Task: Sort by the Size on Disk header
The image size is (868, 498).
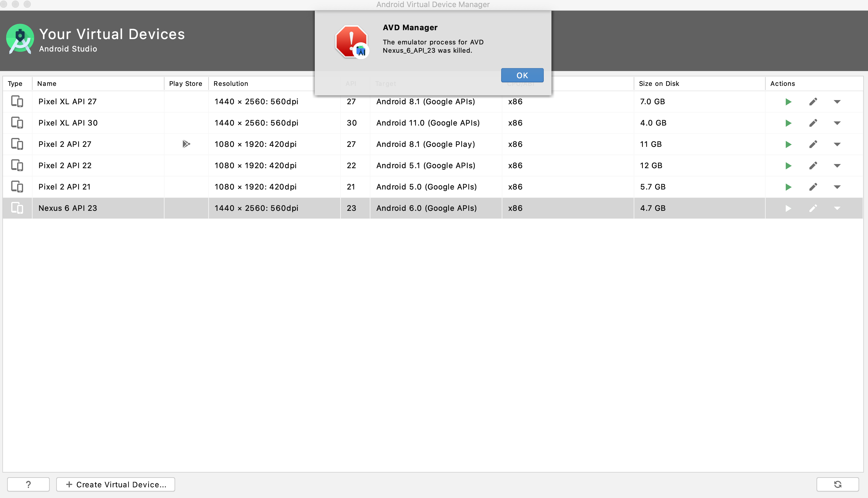Action: click(x=659, y=83)
